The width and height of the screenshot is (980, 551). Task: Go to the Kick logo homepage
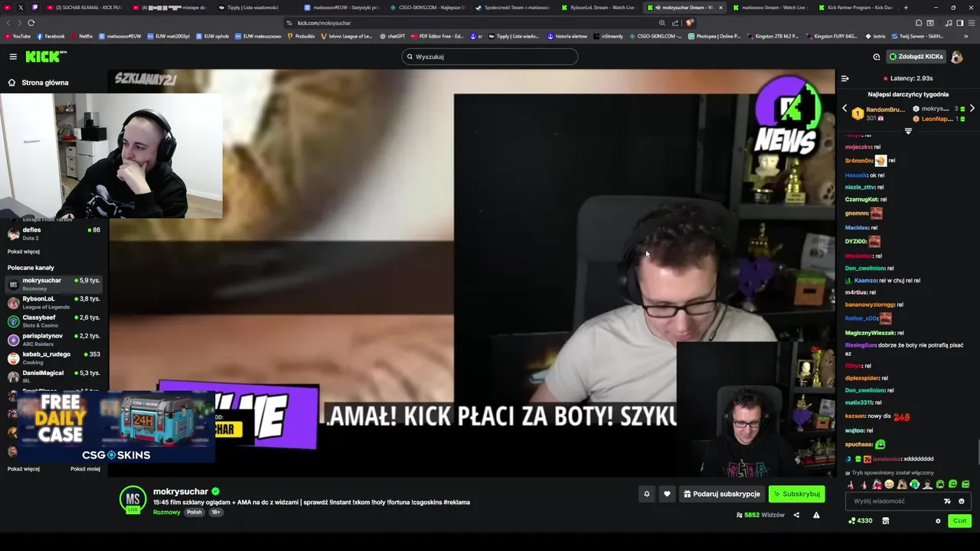pos(46,57)
